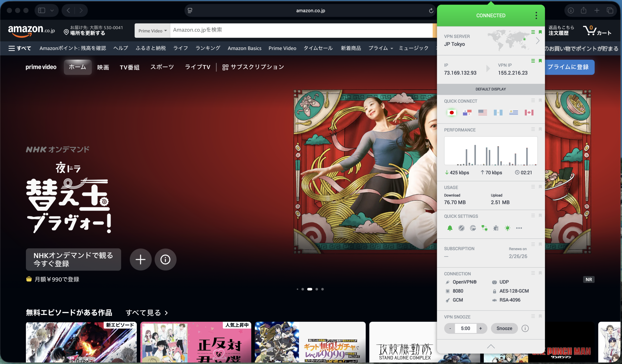Toggle the Performance tile bookmark
Viewport: 622px width, 364px height.
[x=540, y=129]
